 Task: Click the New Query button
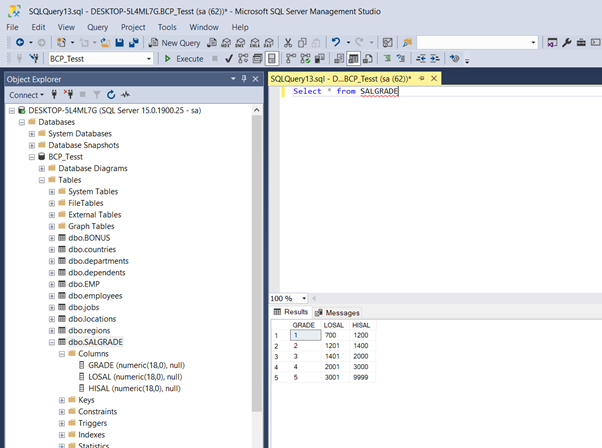tap(175, 43)
